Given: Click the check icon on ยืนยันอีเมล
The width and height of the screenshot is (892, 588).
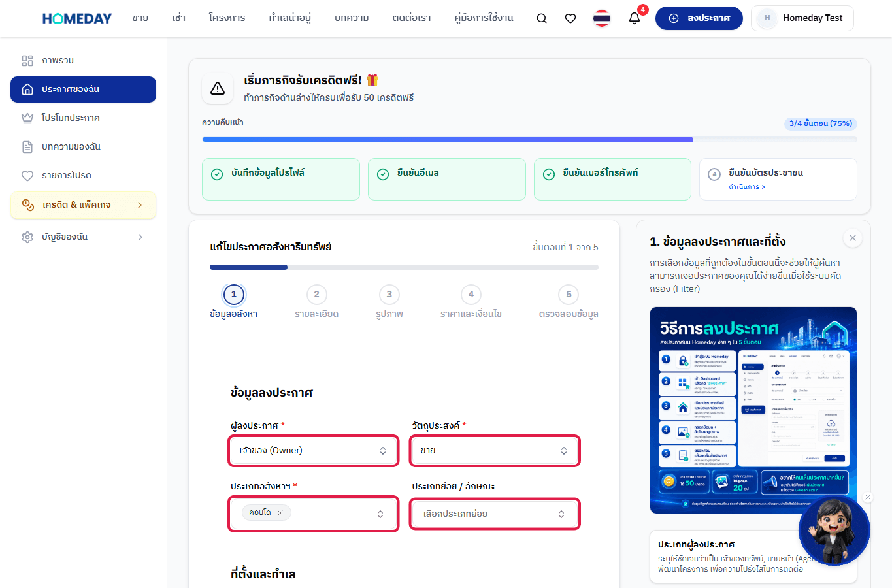Looking at the screenshot, I should click(x=383, y=174).
